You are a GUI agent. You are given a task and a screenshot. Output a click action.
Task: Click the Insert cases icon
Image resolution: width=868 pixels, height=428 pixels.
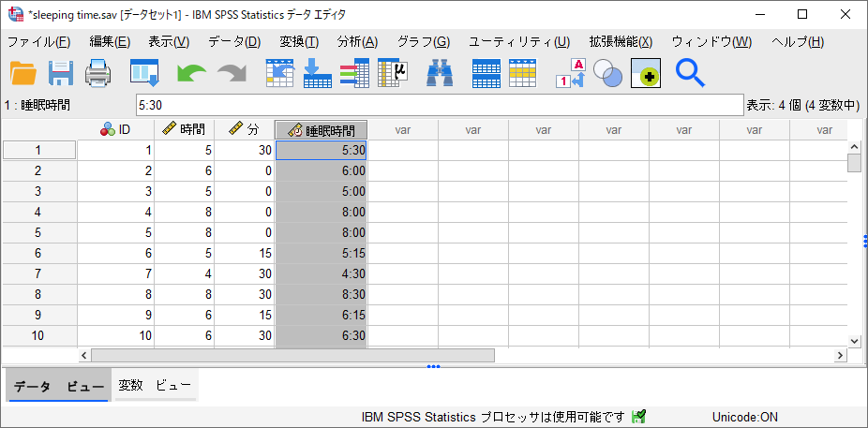click(x=486, y=73)
